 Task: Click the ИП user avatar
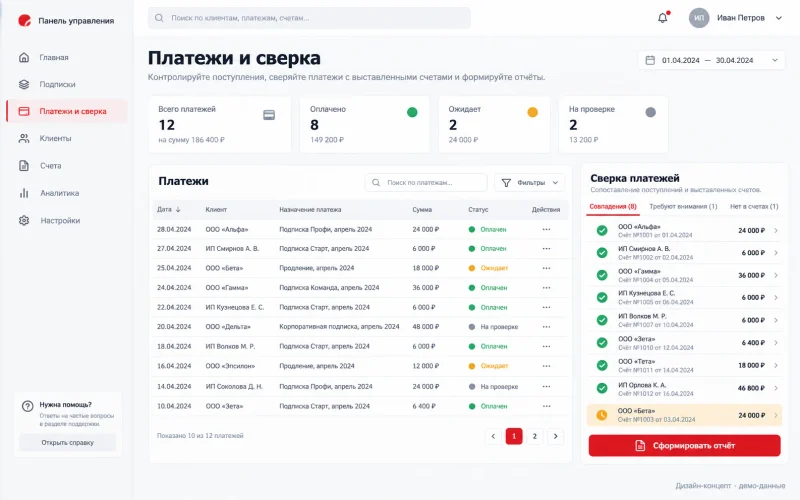pyautogui.click(x=699, y=18)
